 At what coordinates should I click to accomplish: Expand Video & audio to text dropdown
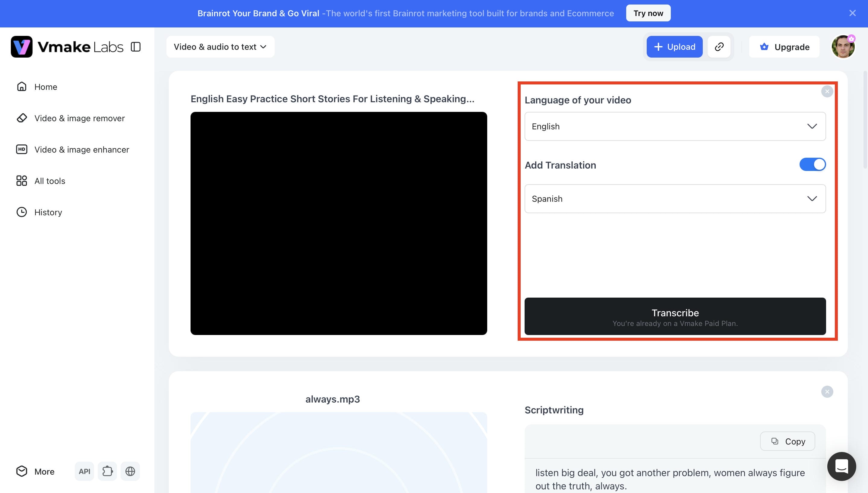click(x=220, y=47)
